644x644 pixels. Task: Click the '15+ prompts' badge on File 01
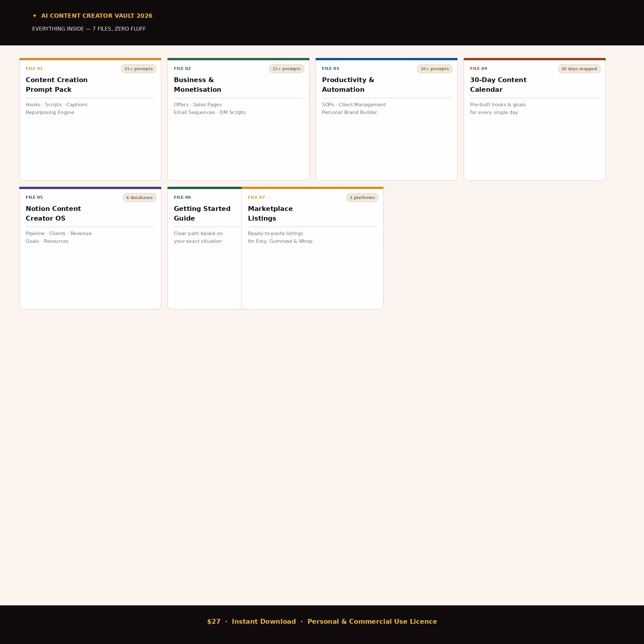[138, 69]
